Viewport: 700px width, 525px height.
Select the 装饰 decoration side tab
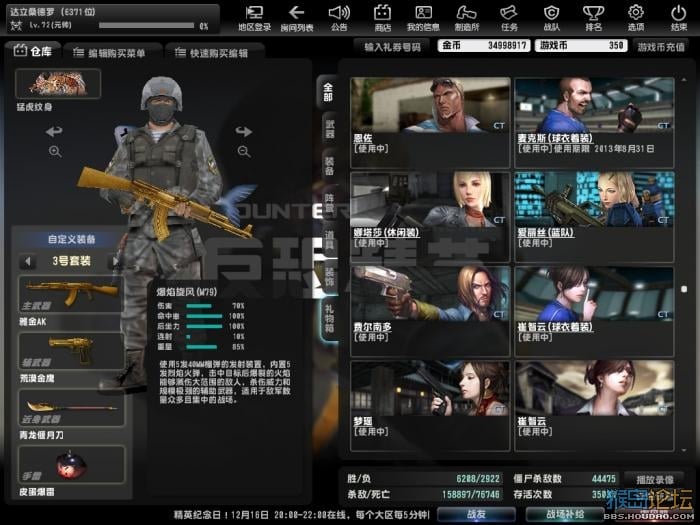pos(330,277)
